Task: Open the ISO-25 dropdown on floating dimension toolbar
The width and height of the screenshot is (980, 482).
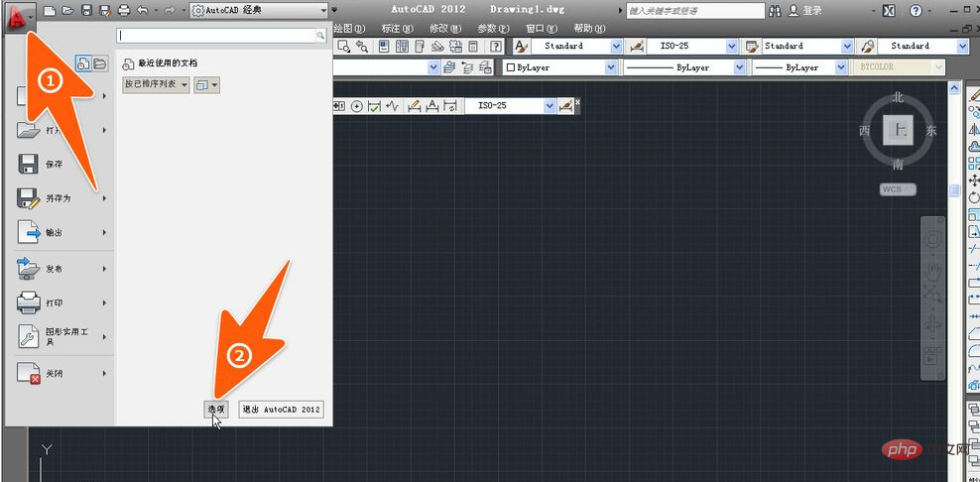Action: coord(550,106)
